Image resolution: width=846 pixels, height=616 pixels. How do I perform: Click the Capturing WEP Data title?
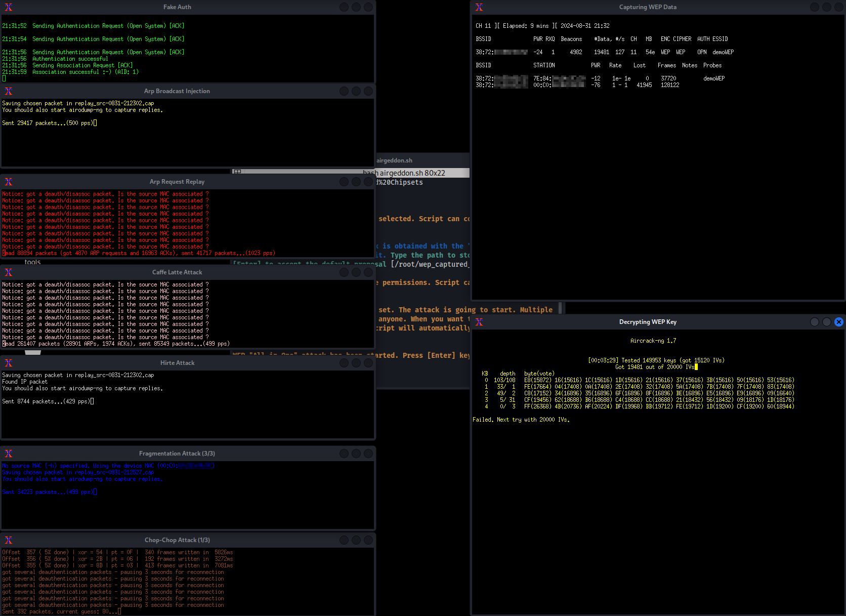648,7
